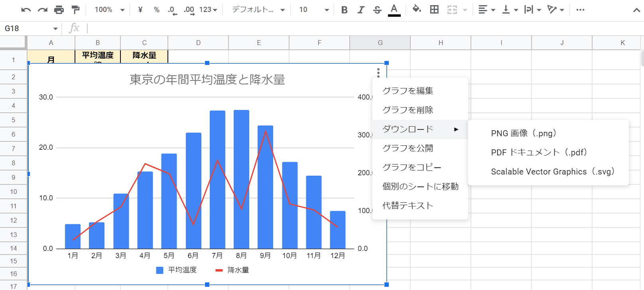Choose グラフをコピー from the menu
The width and height of the screenshot is (644, 290).
420,167
